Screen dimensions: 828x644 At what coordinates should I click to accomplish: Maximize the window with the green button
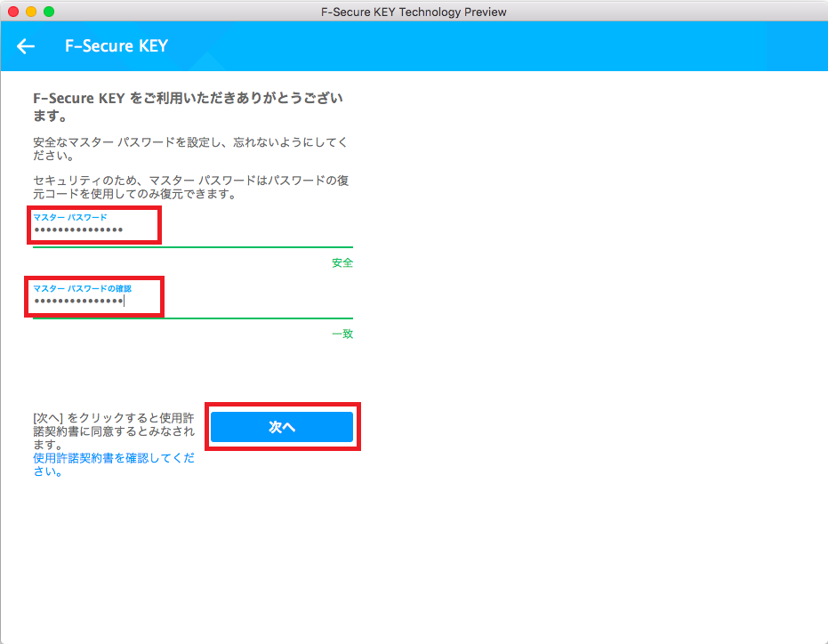pos(49,12)
